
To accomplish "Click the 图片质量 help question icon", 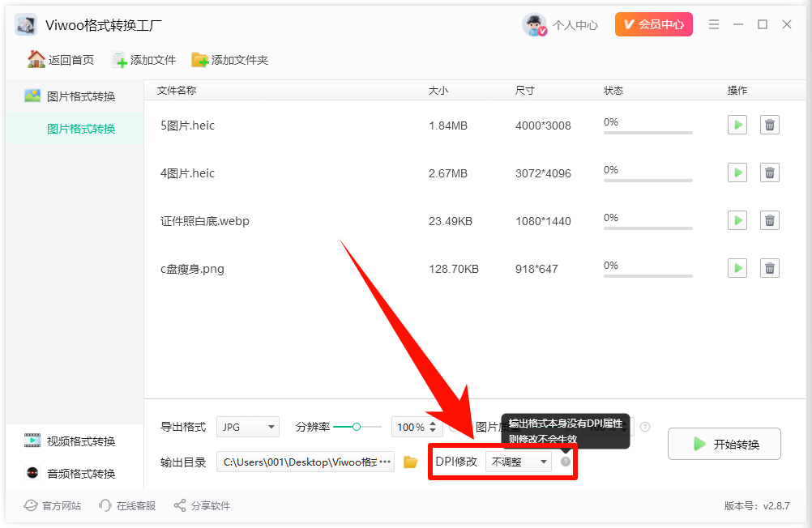I will point(645,427).
